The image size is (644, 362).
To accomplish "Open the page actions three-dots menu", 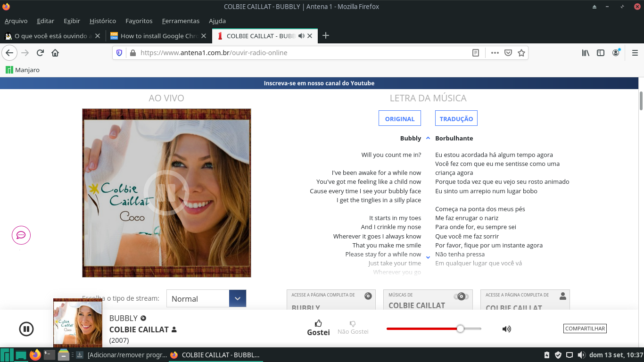I will pyautogui.click(x=495, y=53).
